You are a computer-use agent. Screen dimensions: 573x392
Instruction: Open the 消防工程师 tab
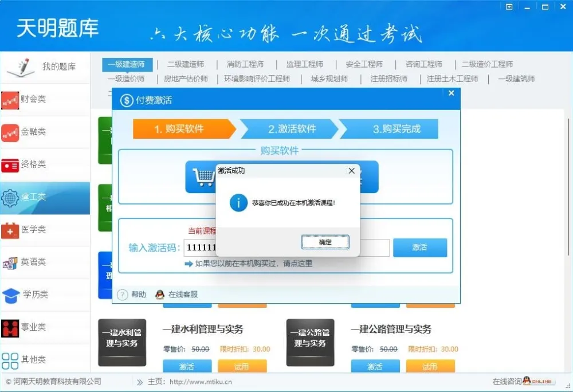pos(245,64)
